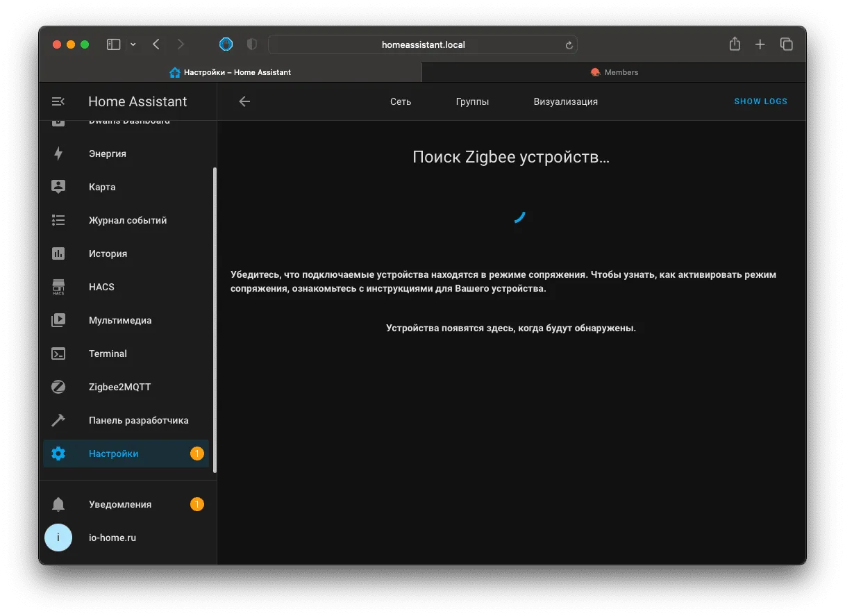The width and height of the screenshot is (845, 616).
Task: Open the Карта map panel
Action: tap(126, 187)
